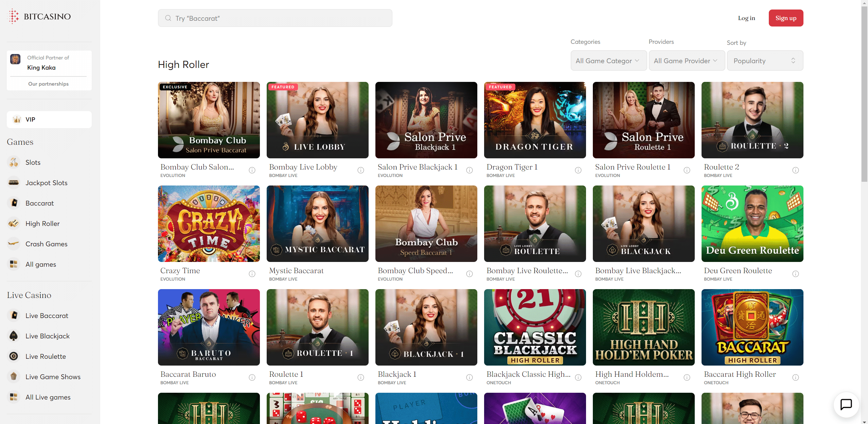The width and height of the screenshot is (868, 424).
Task: Expand the All Game Categories dropdown
Action: pyautogui.click(x=609, y=61)
